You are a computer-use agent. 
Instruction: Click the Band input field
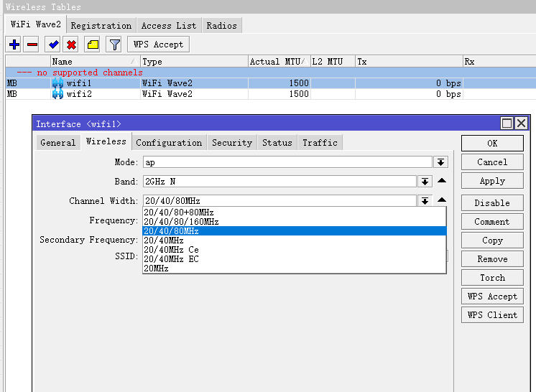click(279, 182)
